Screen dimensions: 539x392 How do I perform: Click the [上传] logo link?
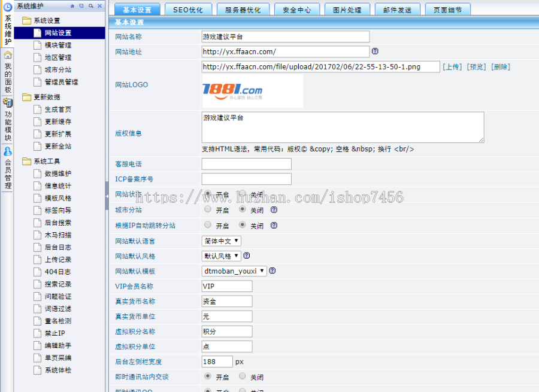click(452, 67)
